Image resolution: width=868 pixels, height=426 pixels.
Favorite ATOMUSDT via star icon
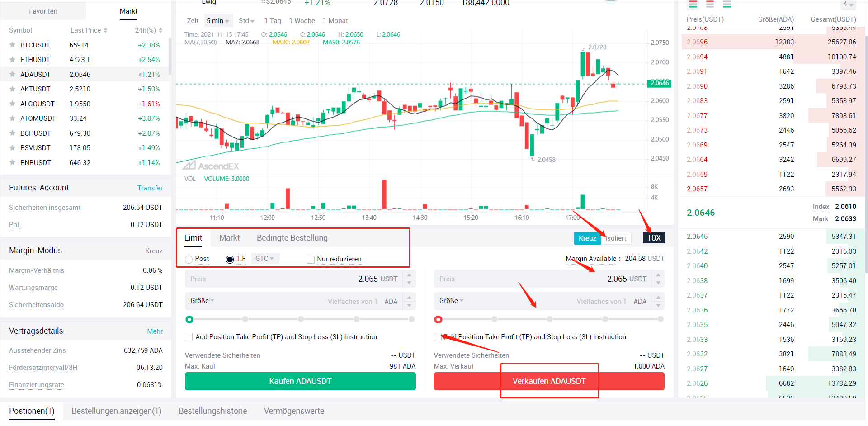click(x=13, y=118)
